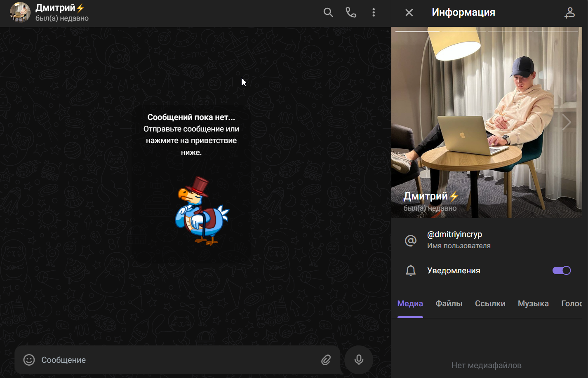The width and height of the screenshot is (588, 378).
Task: Start a voice call with Дмитрий
Action: (351, 12)
